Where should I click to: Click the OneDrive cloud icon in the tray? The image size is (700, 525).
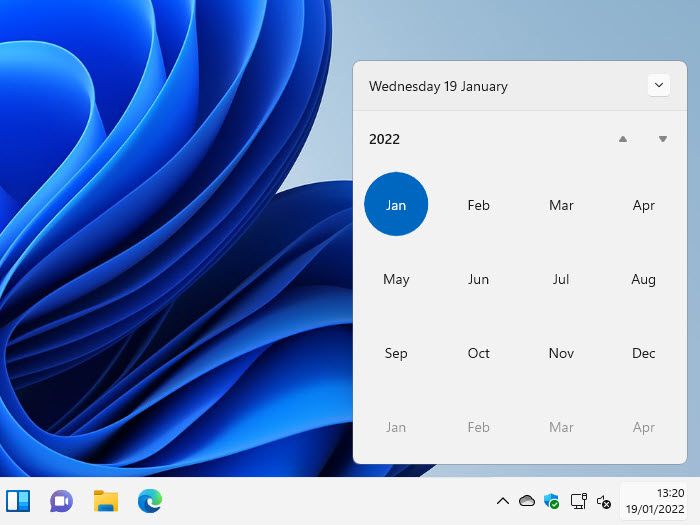pos(527,501)
